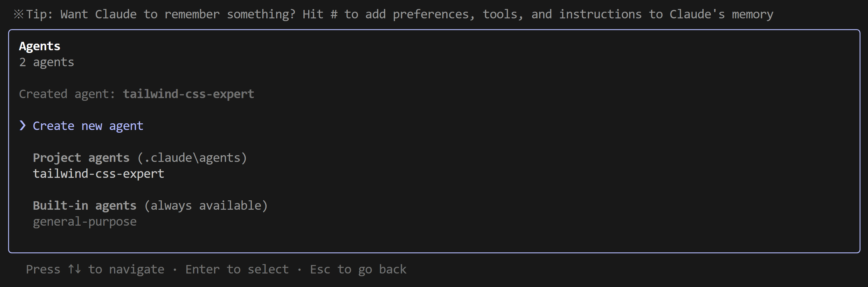The width and height of the screenshot is (868, 287).
Task: Click bold tailwind-css-expert name in the Created message
Action: pos(188,94)
